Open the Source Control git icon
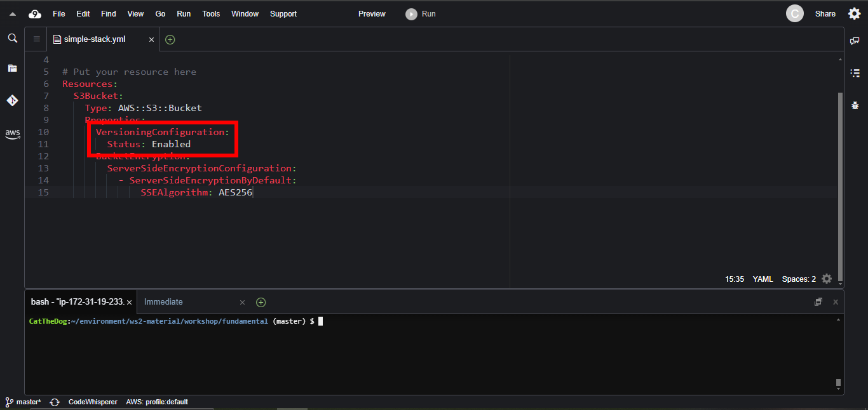The width and height of the screenshot is (868, 410). 12,100
